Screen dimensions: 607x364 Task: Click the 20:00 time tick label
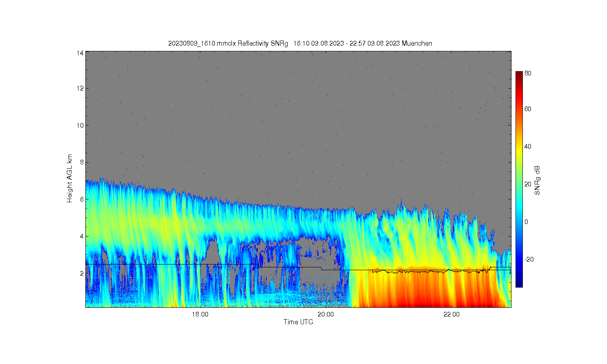325,315
